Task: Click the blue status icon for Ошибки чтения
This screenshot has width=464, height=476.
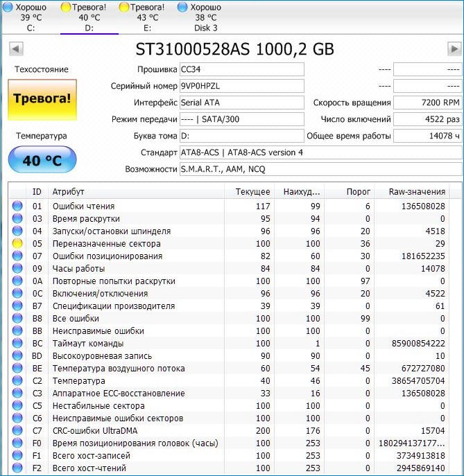Action: [x=17, y=206]
